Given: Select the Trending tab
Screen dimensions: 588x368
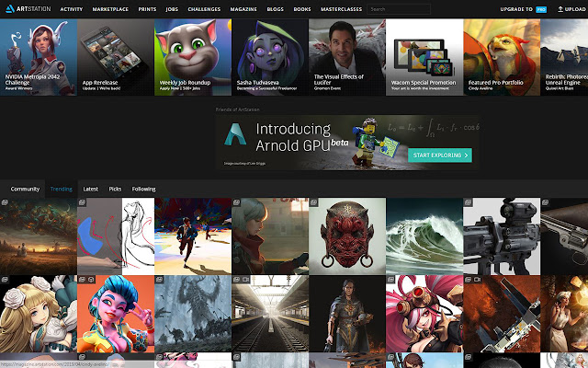Looking at the screenshot, I should 62,189.
